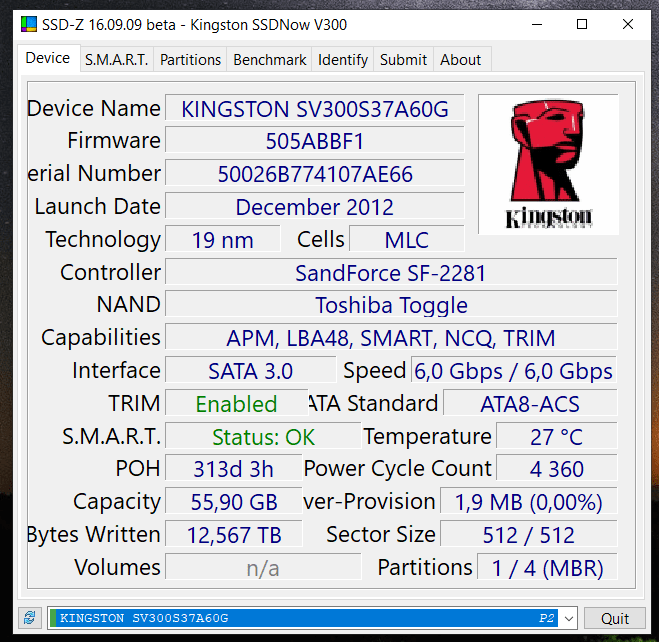Minimize the SSD-Z window
Screen dimensions: 659x642
(x=537, y=24)
